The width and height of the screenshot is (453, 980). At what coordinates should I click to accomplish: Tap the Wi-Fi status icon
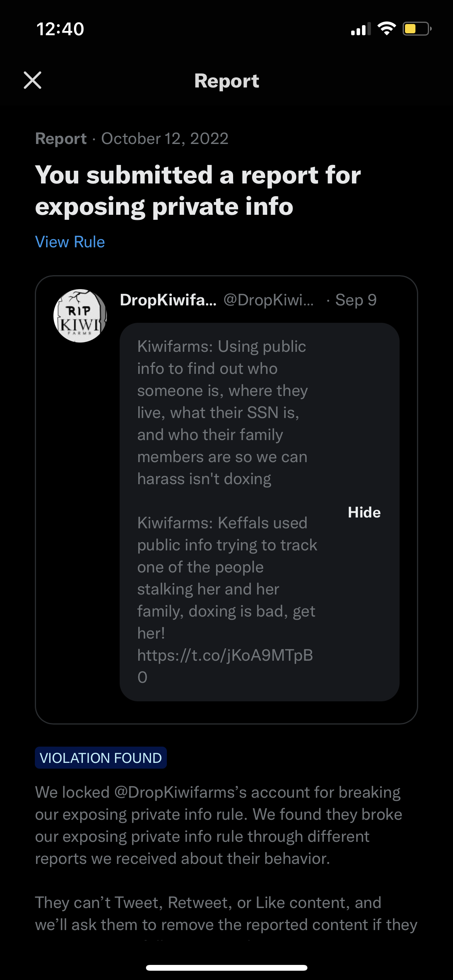click(386, 29)
